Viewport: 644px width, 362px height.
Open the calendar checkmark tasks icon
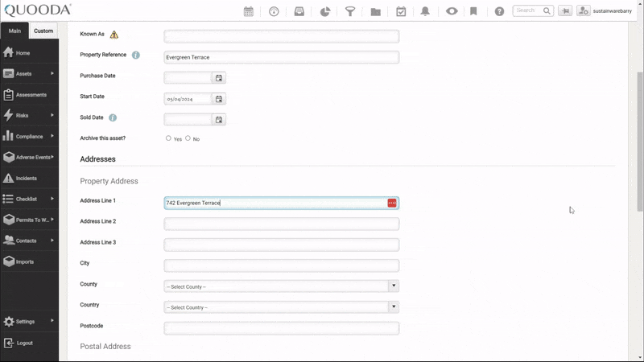click(x=401, y=11)
